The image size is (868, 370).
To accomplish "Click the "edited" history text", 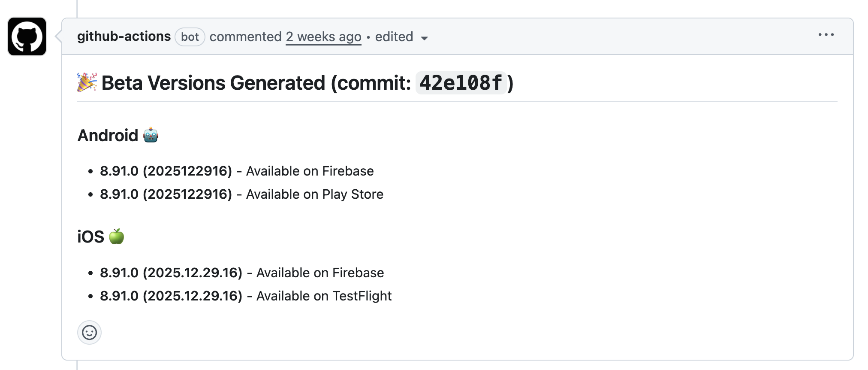I will click(394, 37).
